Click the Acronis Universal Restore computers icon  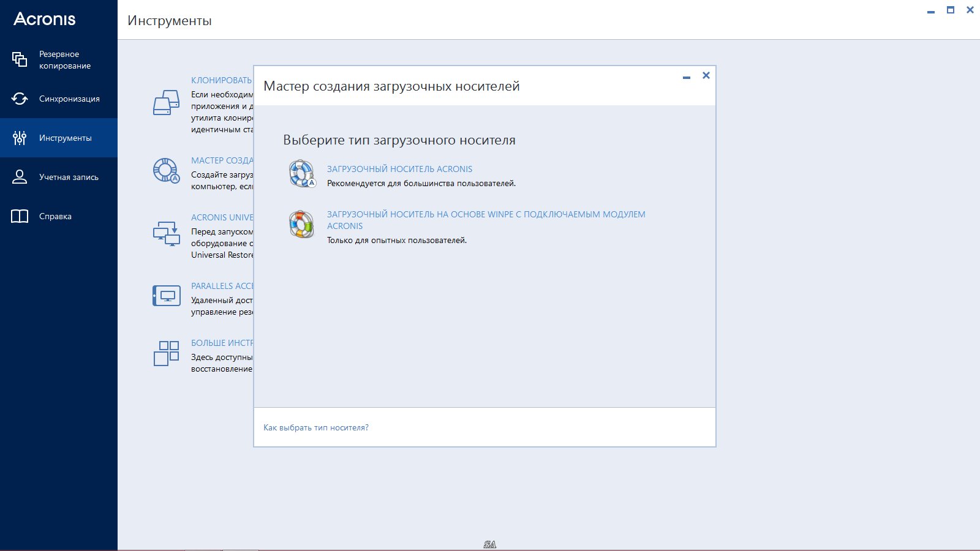tap(166, 233)
